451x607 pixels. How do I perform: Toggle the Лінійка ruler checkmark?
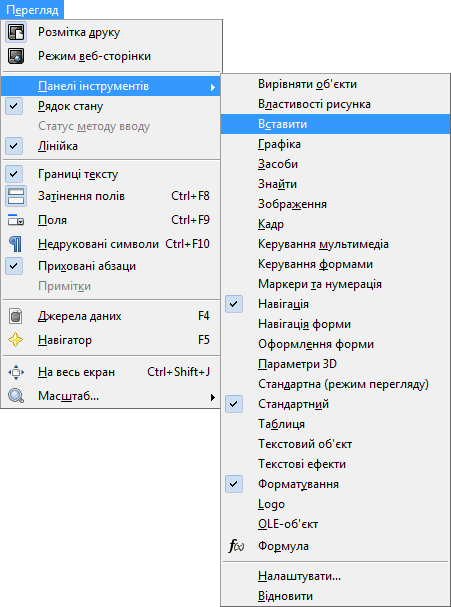click(x=14, y=146)
